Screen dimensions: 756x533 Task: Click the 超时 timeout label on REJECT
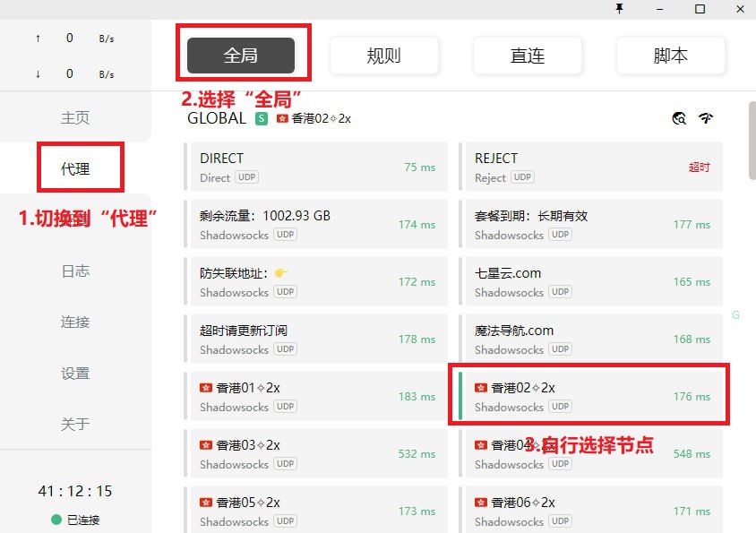point(699,167)
